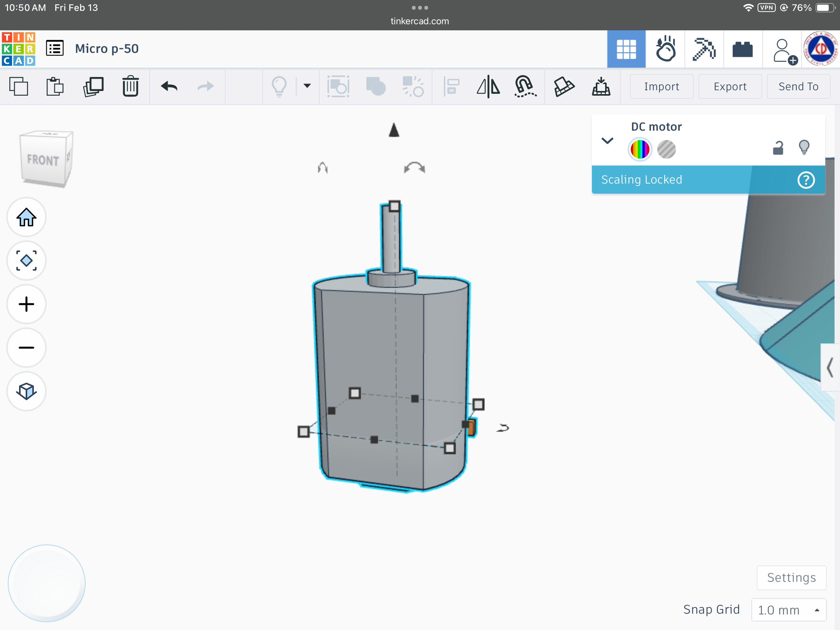
Task: Click the Tinkercad logo
Action: [x=19, y=49]
